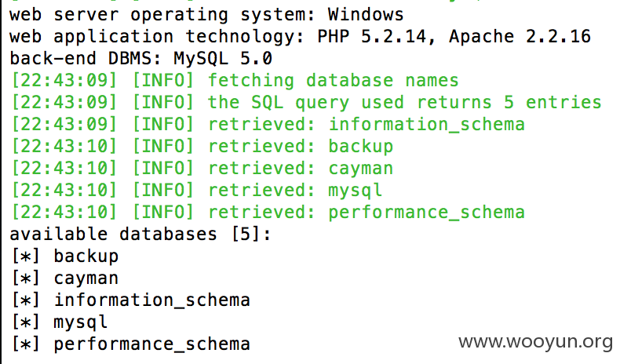Select information_schema in the available databases list

coord(151,300)
